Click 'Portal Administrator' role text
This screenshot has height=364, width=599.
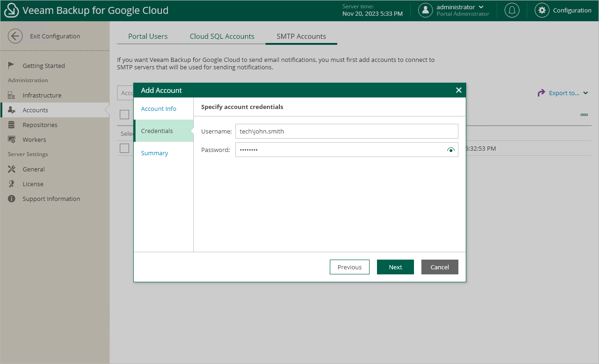click(463, 14)
